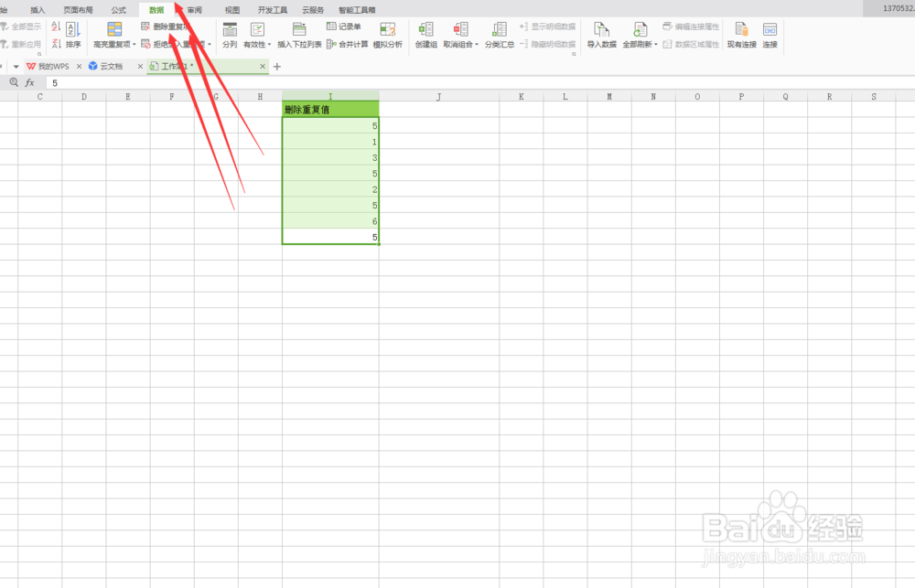Click the 全部显示 show all filter button
915x588 pixels.
[x=21, y=27]
